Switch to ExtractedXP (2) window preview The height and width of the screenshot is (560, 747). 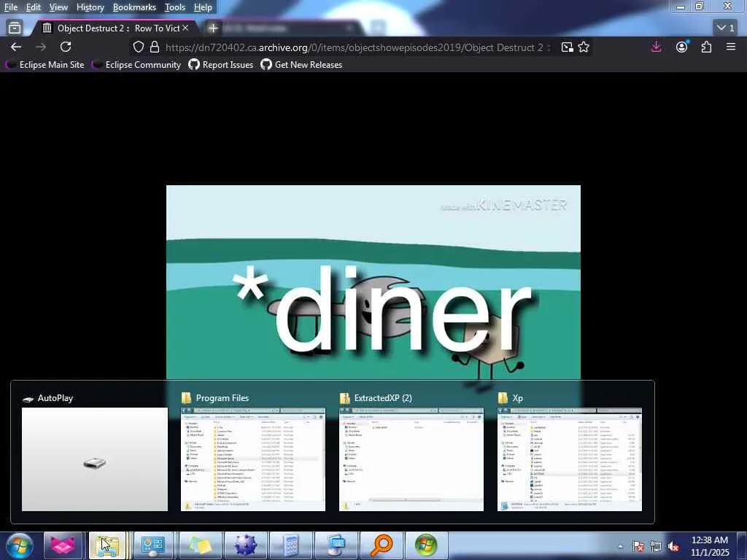coord(411,452)
